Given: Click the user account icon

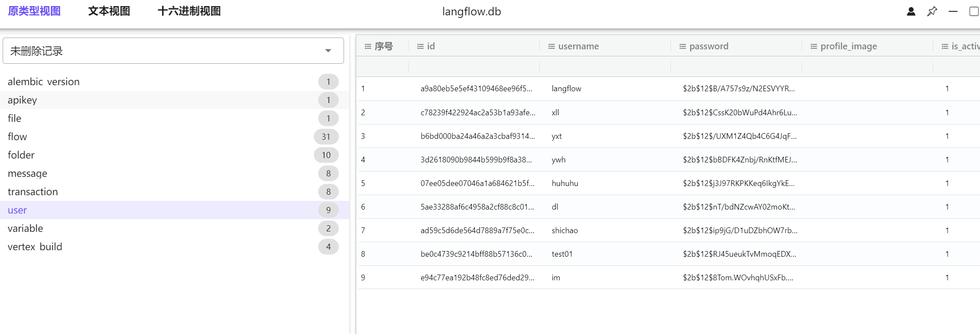Looking at the screenshot, I should pyautogui.click(x=911, y=11).
